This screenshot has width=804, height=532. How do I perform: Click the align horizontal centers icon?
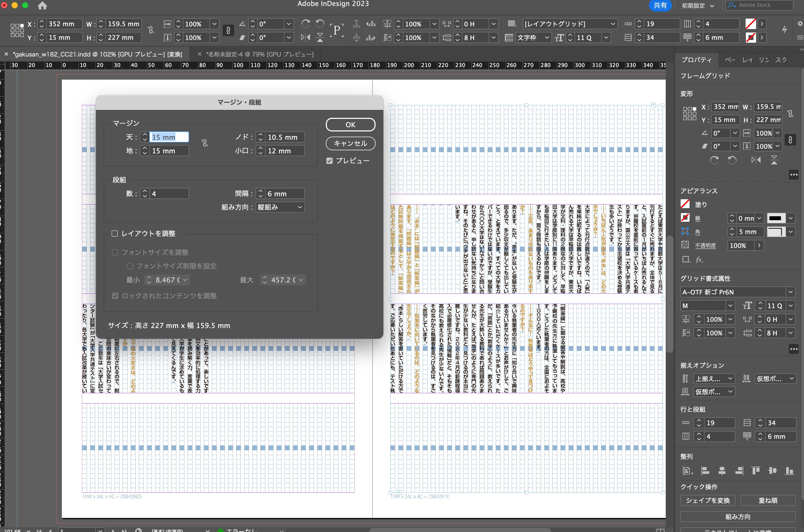(x=722, y=470)
